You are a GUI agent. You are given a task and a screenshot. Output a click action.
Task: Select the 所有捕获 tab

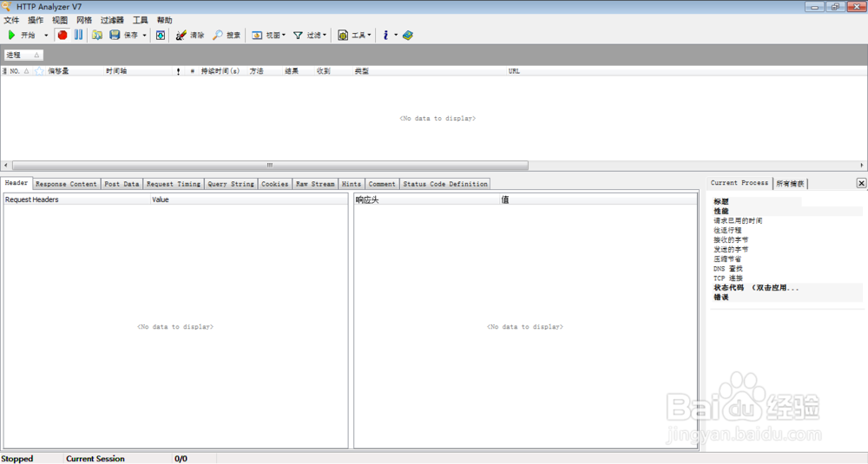pyautogui.click(x=790, y=184)
